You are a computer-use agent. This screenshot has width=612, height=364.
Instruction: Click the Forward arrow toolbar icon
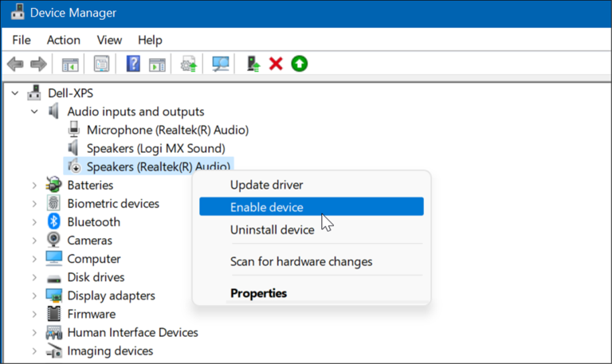pyautogui.click(x=38, y=64)
